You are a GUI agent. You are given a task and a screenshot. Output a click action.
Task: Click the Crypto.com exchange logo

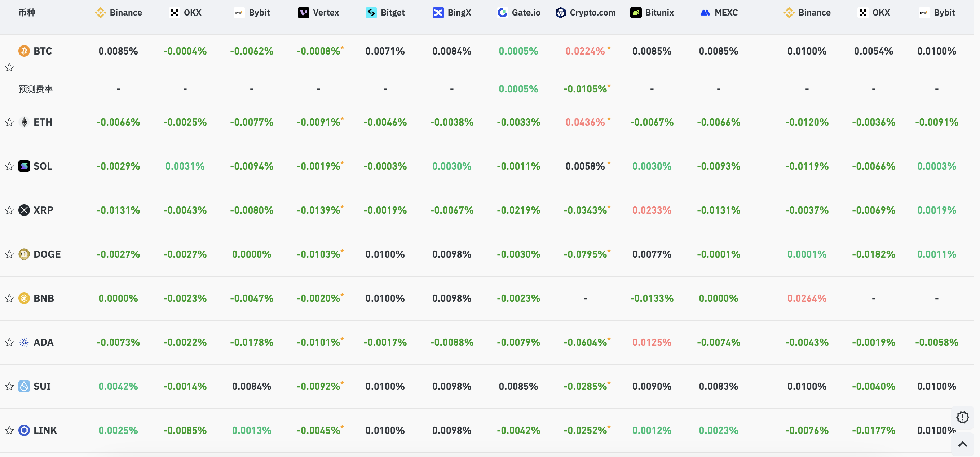pos(560,13)
